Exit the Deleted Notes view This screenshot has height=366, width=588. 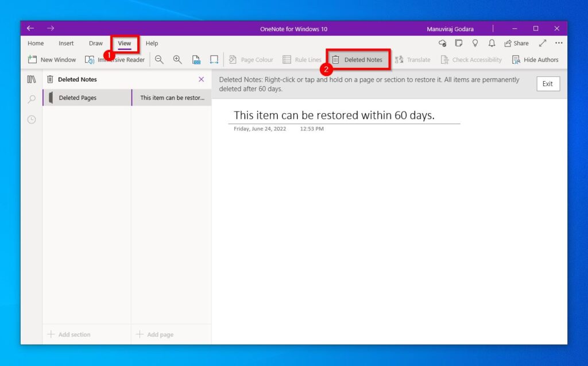(x=548, y=84)
